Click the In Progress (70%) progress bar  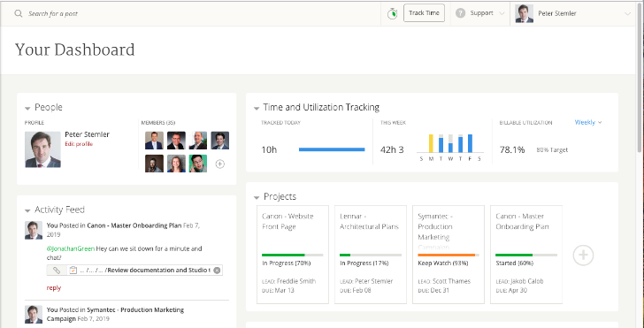point(293,255)
